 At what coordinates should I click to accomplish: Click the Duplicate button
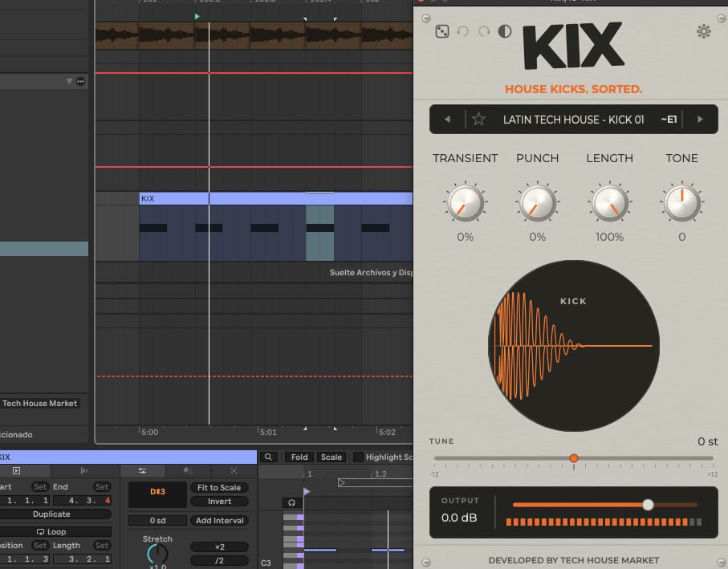click(51, 514)
